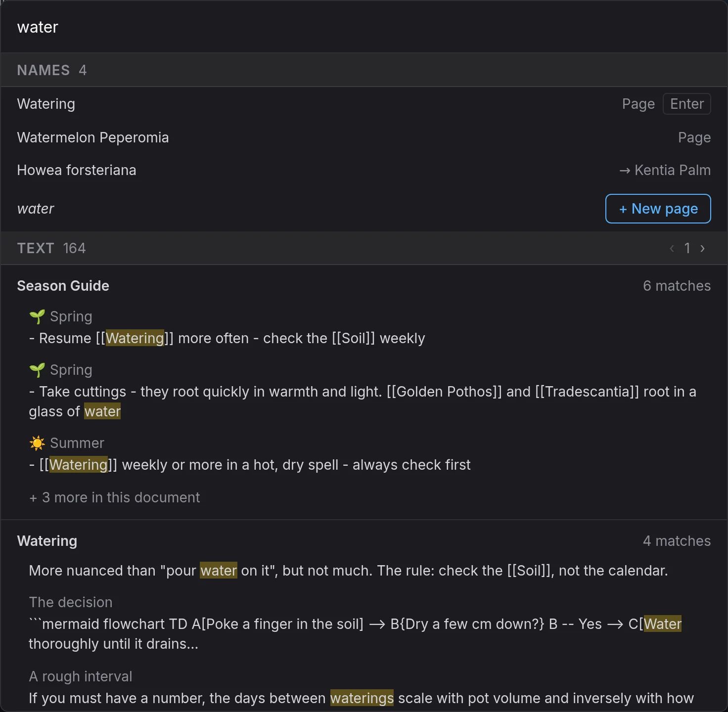728x712 pixels.
Task: Click the "→ Kentia Palm" alias target
Action: coord(665,170)
